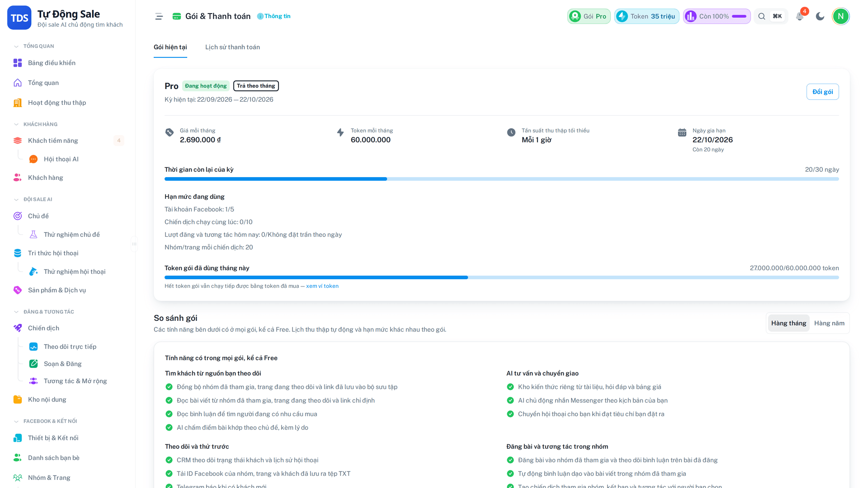
Task: Open the notifications bell
Action: coord(800,16)
